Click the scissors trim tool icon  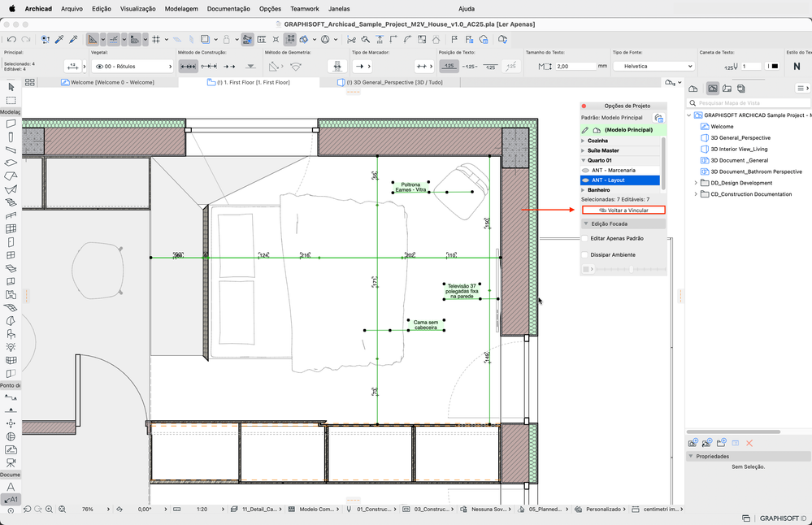coord(352,39)
